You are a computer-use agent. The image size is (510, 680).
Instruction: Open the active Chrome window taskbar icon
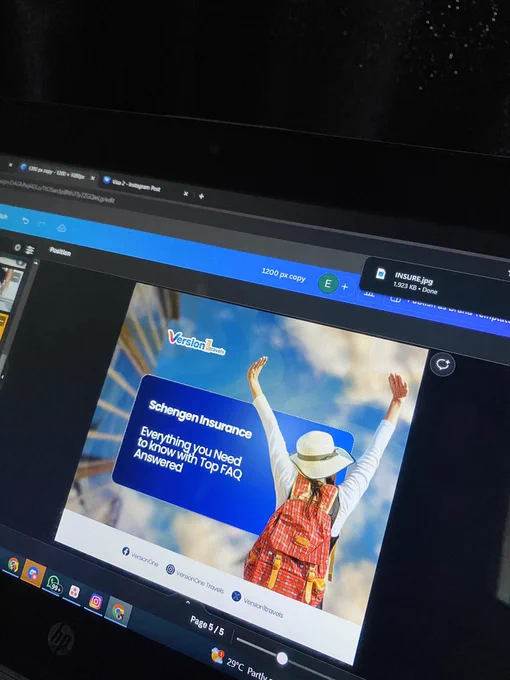[118, 611]
